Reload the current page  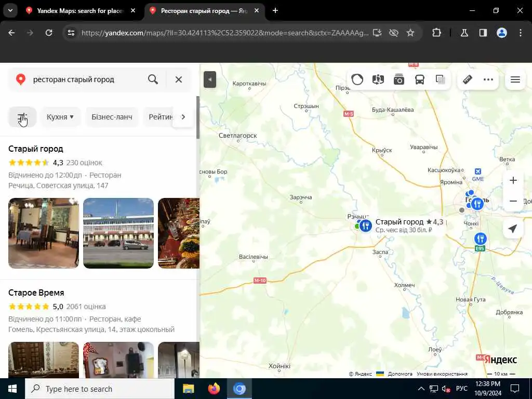[49, 33]
